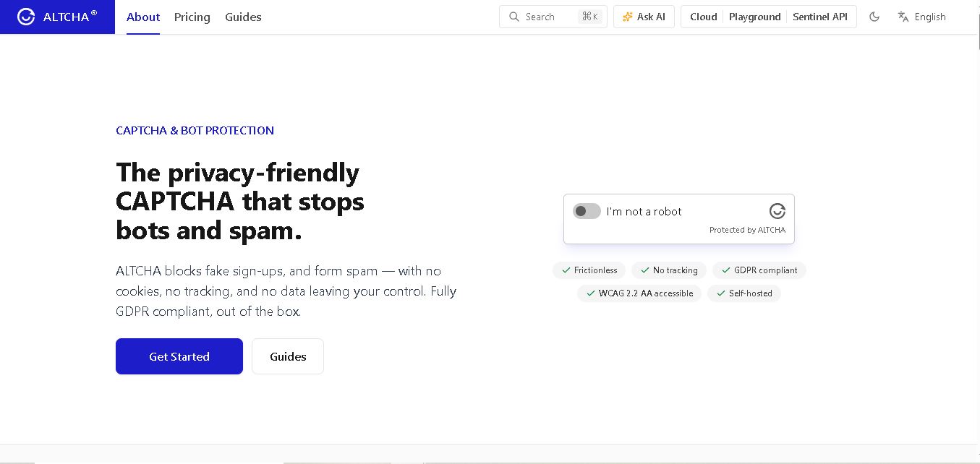This screenshot has height=464, width=980.
Task: Click the "CAPTCHA & BOT PROTECTION" heading text
Action: [x=195, y=131]
